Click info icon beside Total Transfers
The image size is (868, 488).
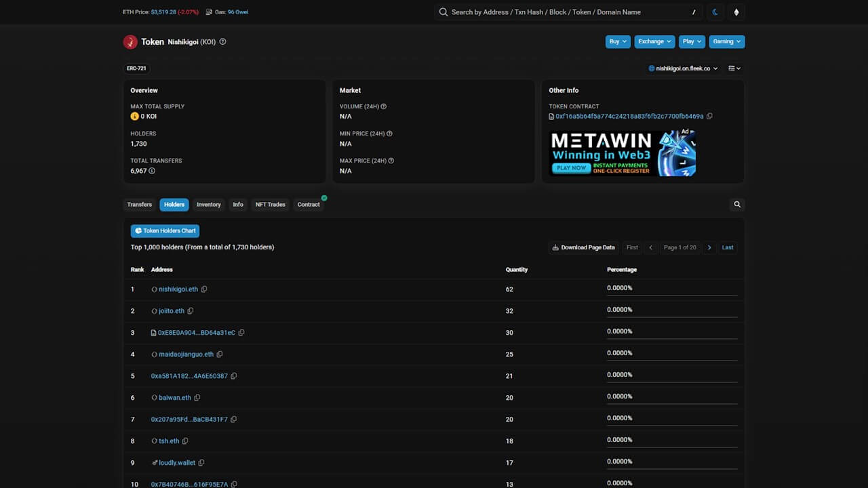pos(152,171)
